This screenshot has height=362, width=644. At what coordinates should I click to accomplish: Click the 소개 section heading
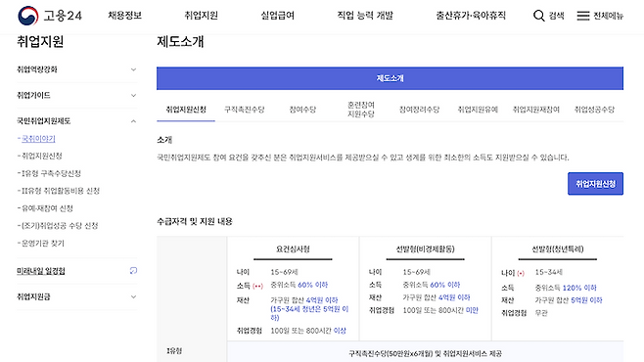point(164,140)
